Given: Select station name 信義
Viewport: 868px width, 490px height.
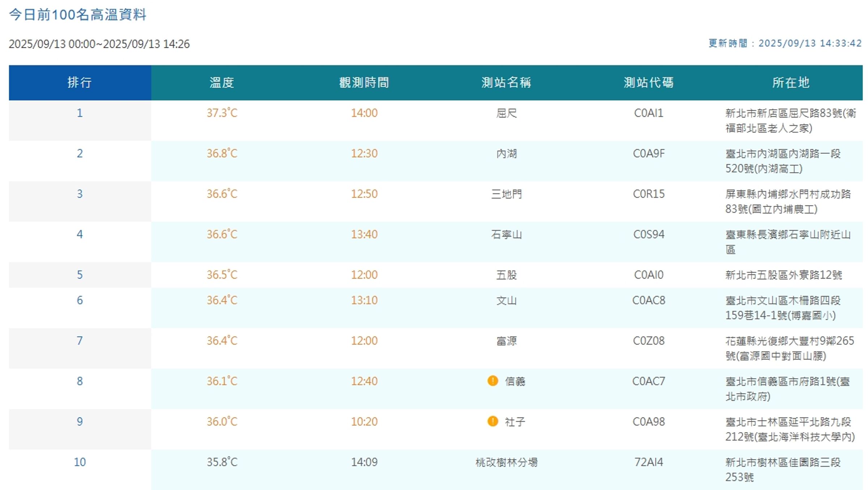Looking at the screenshot, I should pyautogui.click(x=515, y=381).
